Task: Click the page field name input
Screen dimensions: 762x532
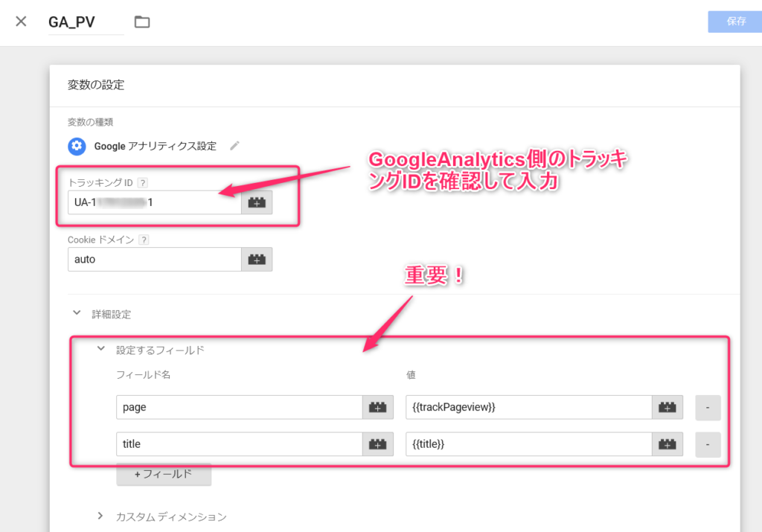Action: click(x=240, y=407)
